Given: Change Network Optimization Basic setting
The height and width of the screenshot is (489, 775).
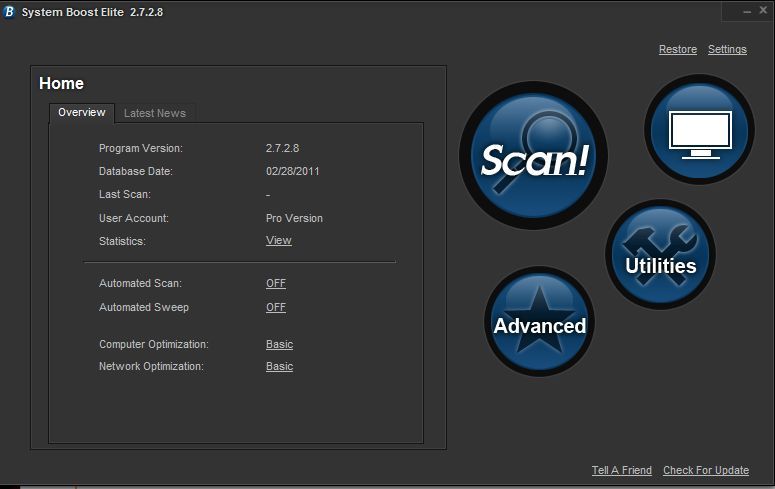Looking at the screenshot, I should coord(279,366).
